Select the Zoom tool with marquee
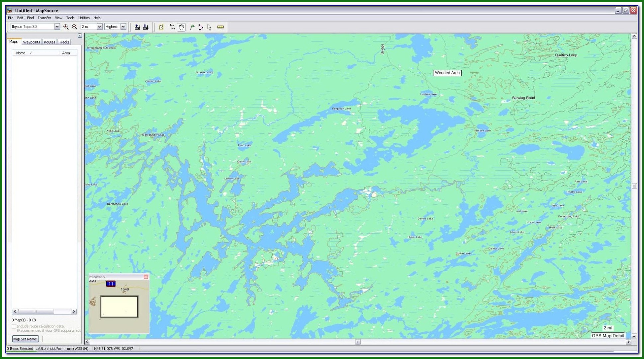The height and width of the screenshot is (359, 644). point(172,27)
